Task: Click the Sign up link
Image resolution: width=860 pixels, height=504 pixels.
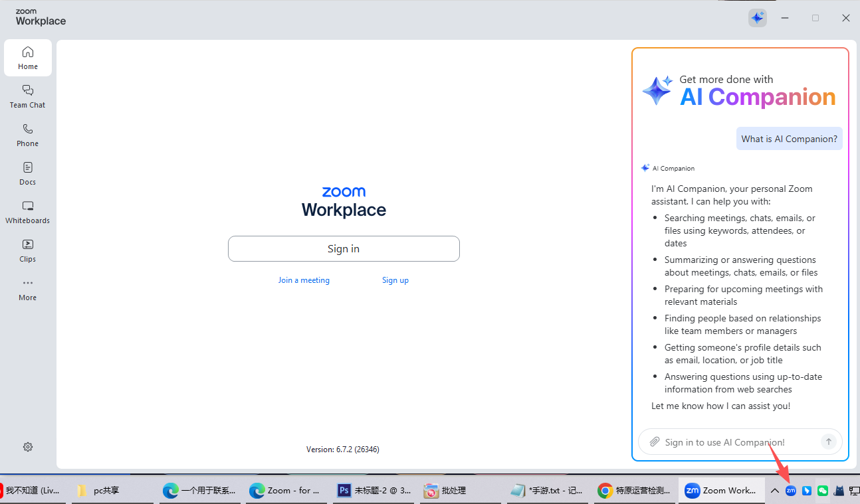Action: tap(395, 280)
